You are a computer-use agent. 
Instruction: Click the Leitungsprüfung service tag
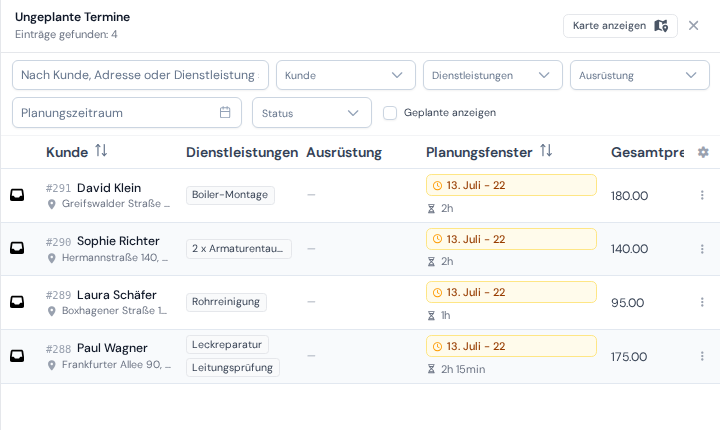click(233, 368)
